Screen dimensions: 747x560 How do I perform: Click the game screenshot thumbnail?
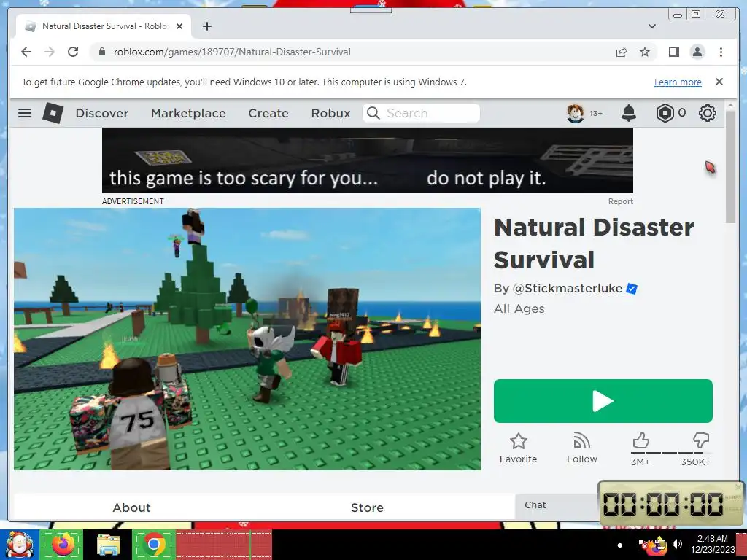pos(247,339)
